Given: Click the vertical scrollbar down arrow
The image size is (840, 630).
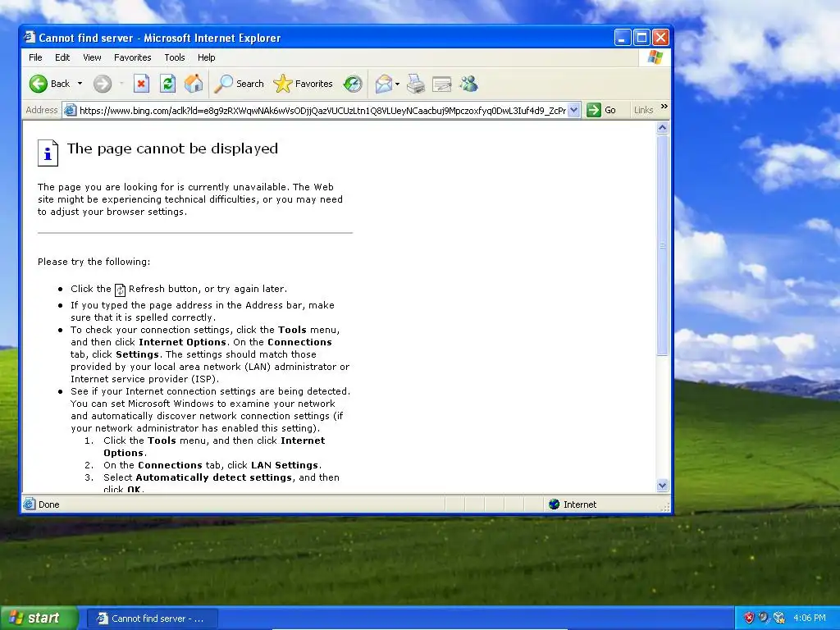Looking at the screenshot, I should [x=663, y=486].
